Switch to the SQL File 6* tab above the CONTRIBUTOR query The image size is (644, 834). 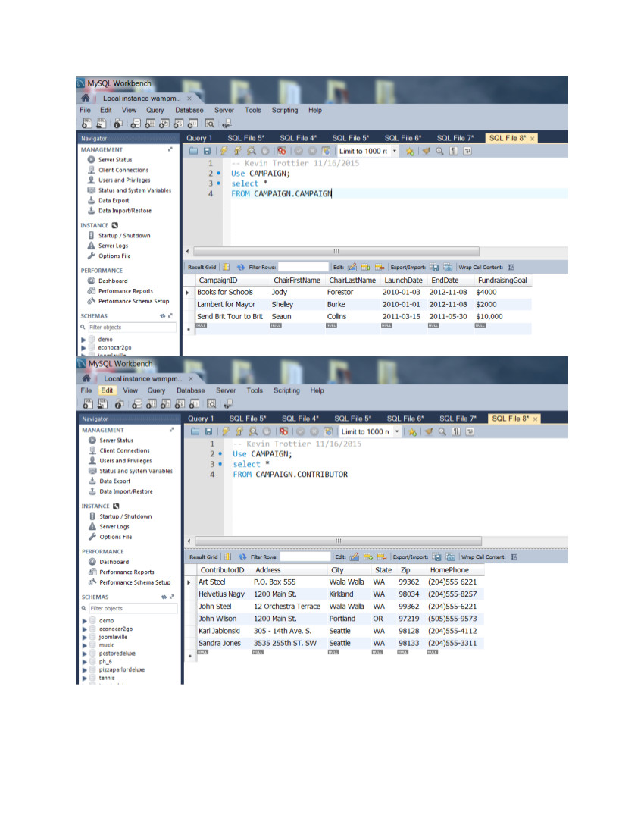pos(405,418)
